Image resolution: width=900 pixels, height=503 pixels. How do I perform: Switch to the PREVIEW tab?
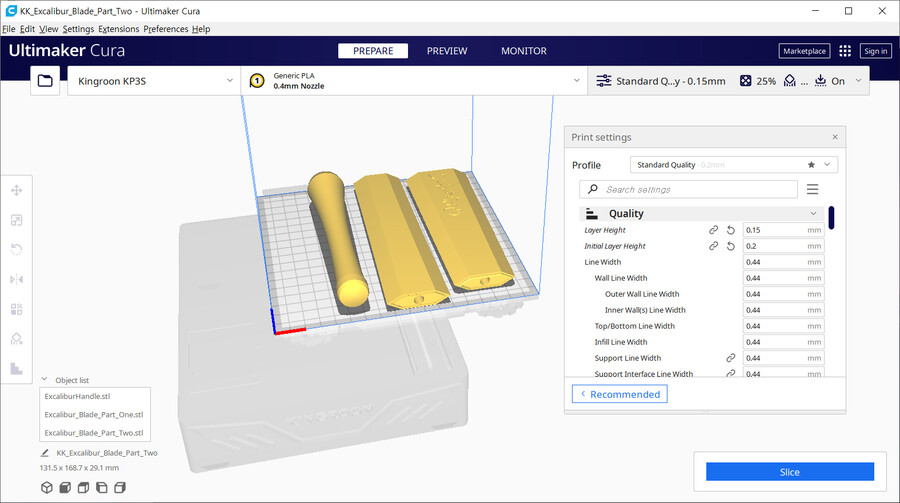coord(447,51)
